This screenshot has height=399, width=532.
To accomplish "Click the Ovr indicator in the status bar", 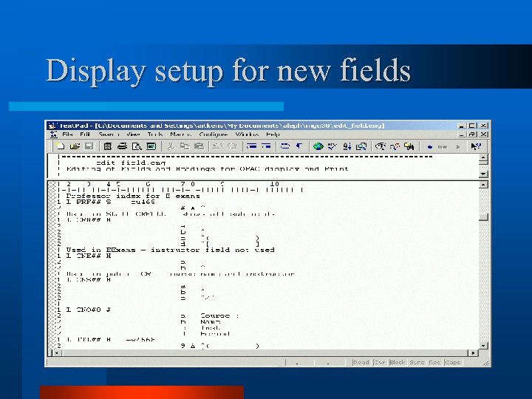I will 380,362.
